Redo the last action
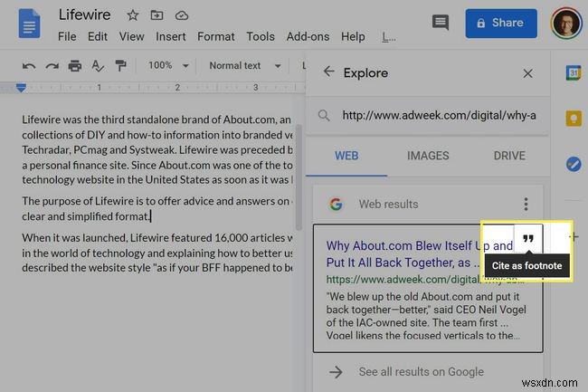588x392 pixels. click(52, 66)
